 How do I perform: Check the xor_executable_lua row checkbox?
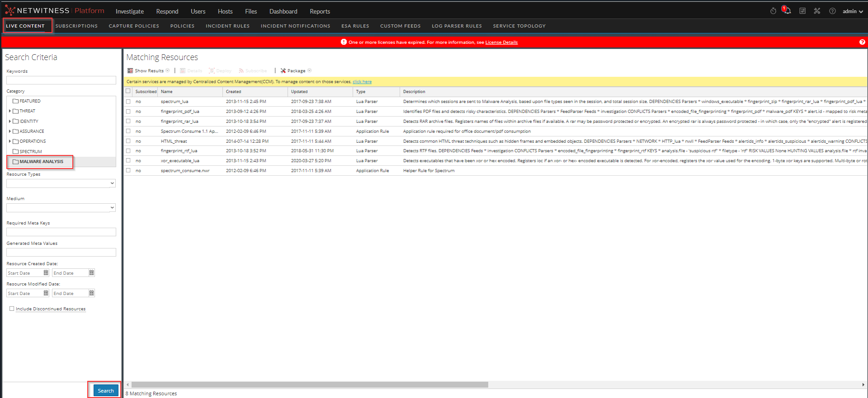pyautogui.click(x=128, y=160)
